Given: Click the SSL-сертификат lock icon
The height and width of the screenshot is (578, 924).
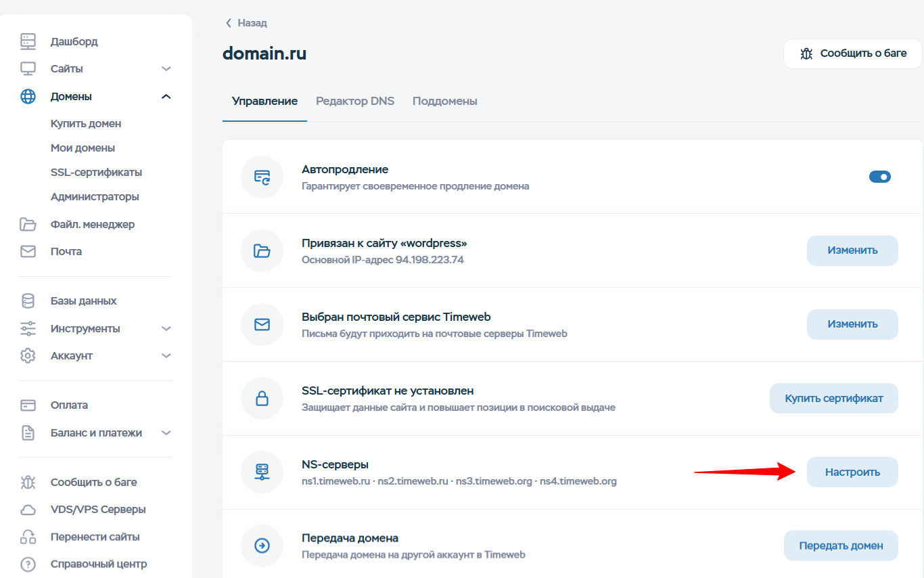Looking at the screenshot, I should click(262, 399).
